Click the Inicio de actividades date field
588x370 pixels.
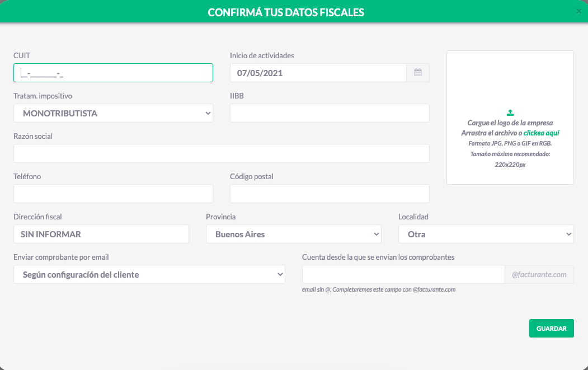point(318,73)
